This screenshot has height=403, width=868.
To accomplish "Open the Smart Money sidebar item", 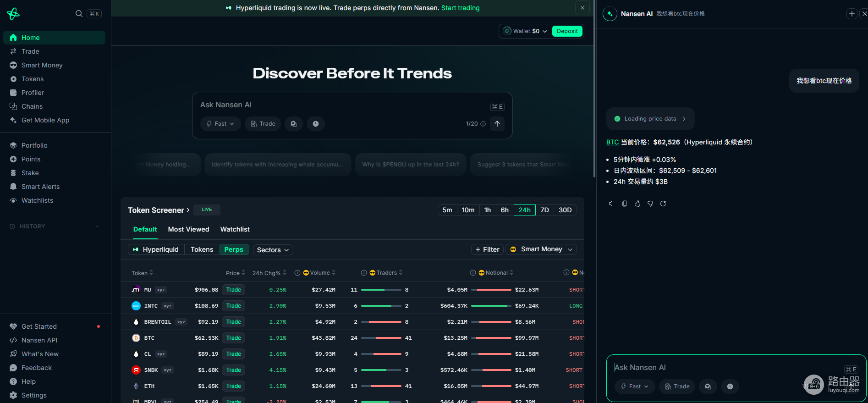I will [x=42, y=65].
